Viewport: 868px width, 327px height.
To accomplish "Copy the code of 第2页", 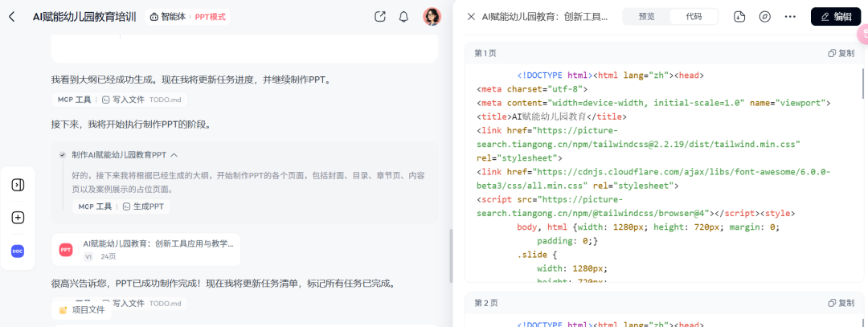I will [x=841, y=303].
